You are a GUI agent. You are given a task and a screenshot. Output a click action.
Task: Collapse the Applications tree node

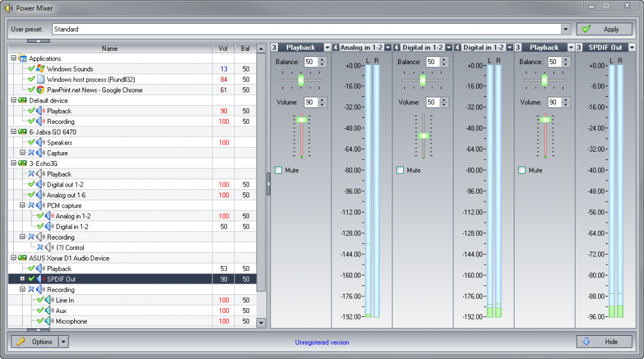coord(14,58)
